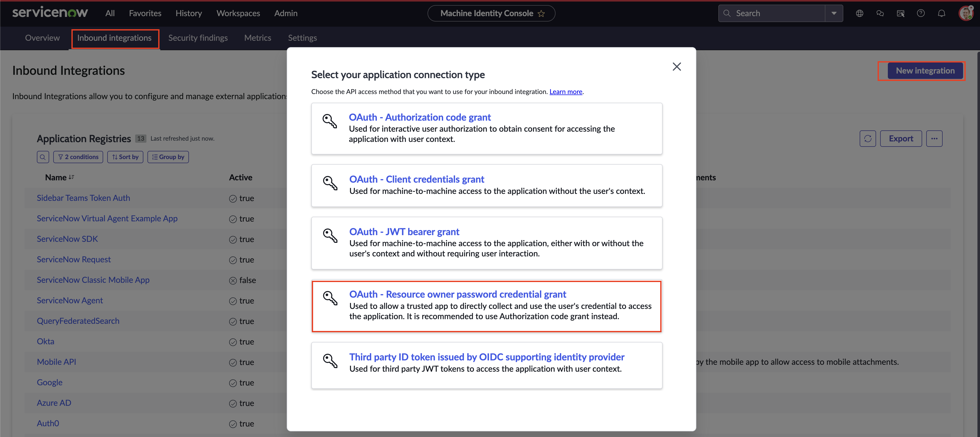Open the 2 conditions filter
The height and width of the screenshot is (437, 980).
point(78,157)
